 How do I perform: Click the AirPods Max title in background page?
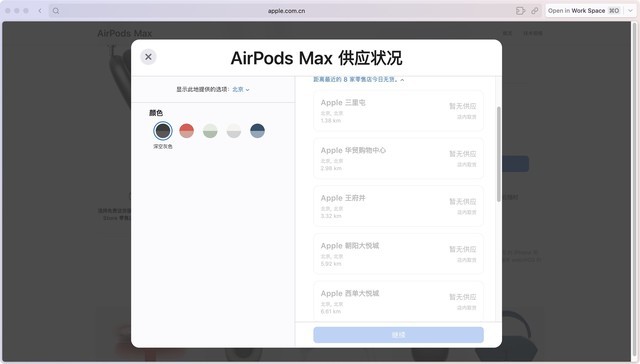[x=124, y=33]
